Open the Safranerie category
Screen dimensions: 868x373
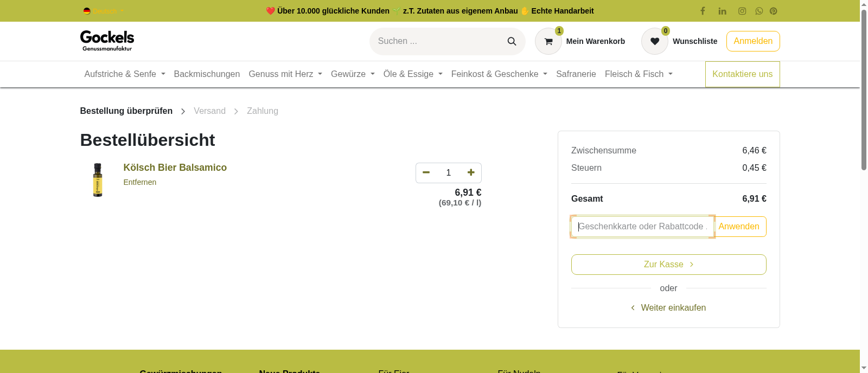click(576, 74)
